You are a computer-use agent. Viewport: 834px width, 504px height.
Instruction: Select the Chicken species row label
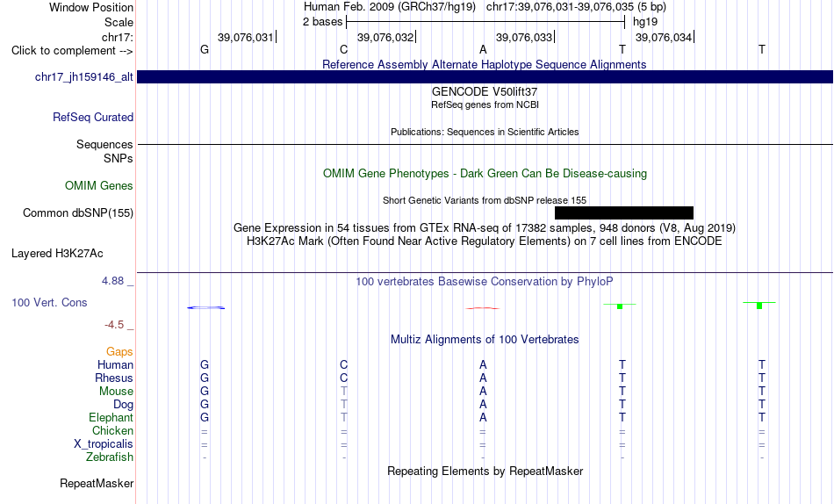click(112, 430)
